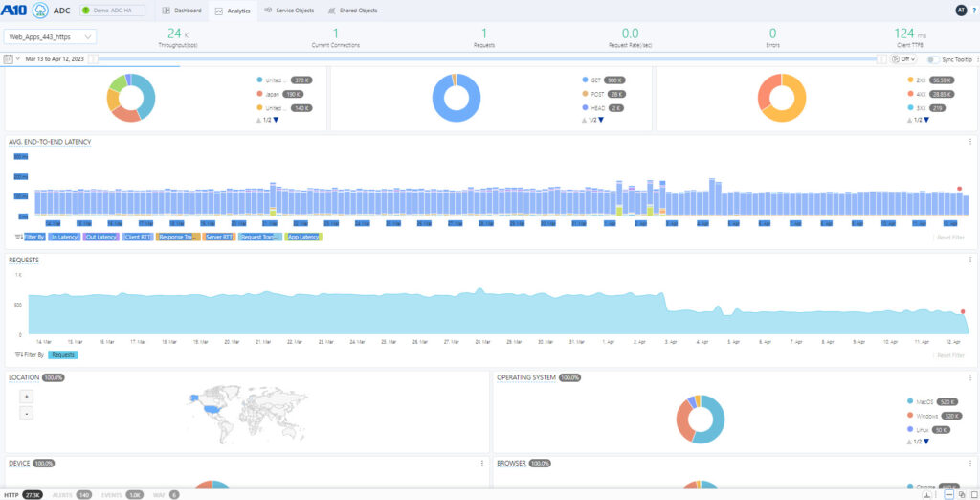Go to next page of country legend
Image resolution: width=980 pixels, height=500 pixels.
(x=277, y=120)
